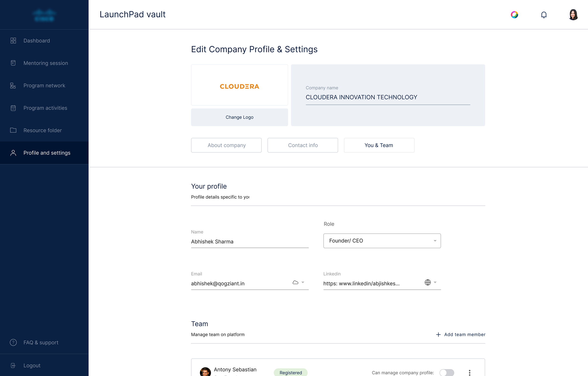Click the LaunchPad vault title
This screenshot has width=588, height=376.
tap(133, 14)
